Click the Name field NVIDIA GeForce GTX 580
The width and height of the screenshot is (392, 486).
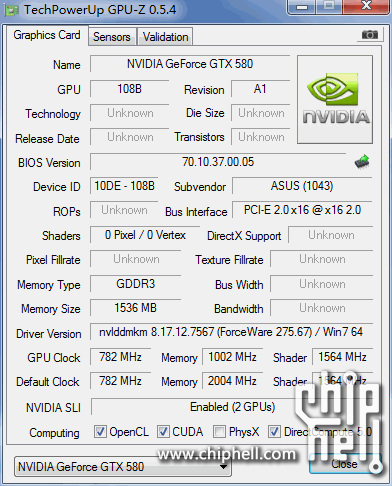pyautogui.click(x=190, y=64)
